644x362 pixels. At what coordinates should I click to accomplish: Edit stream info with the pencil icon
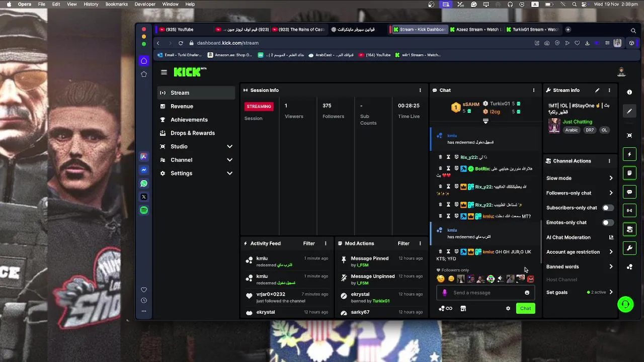coord(597,90)
